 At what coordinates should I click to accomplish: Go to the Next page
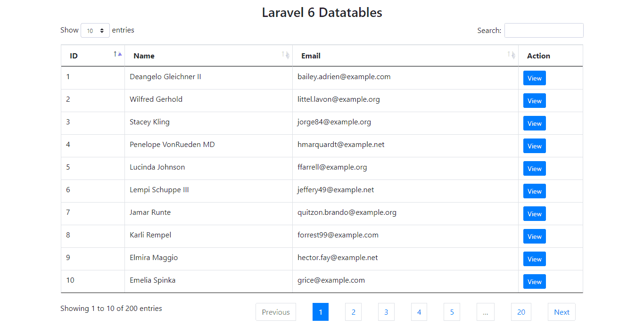[x=561, y=312]
